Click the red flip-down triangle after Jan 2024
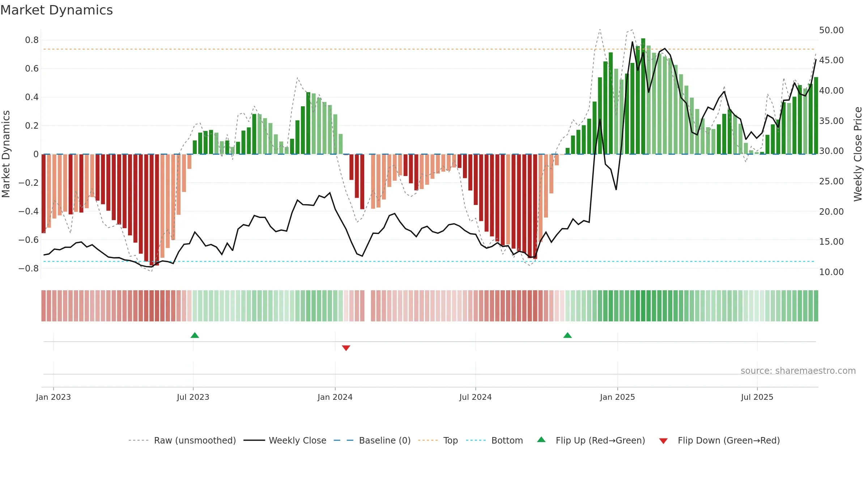The image size is (868, 488). click(x=346, y=348)
